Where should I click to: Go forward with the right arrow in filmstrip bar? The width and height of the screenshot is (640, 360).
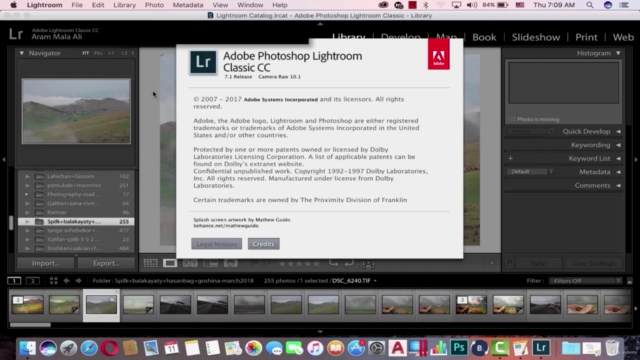78,281
